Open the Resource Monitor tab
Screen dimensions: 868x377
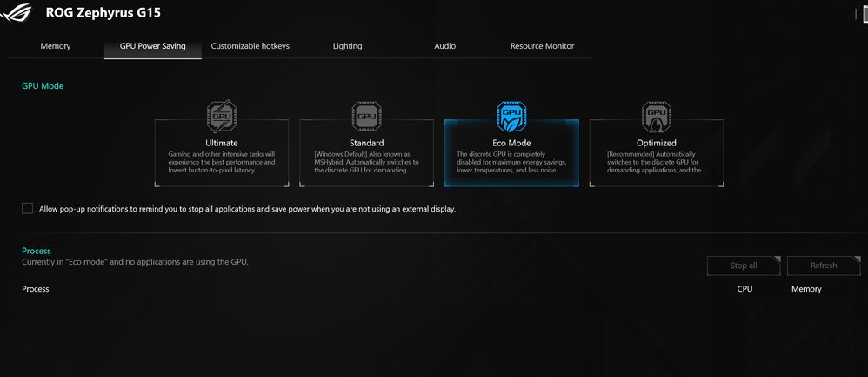[543, 46]
